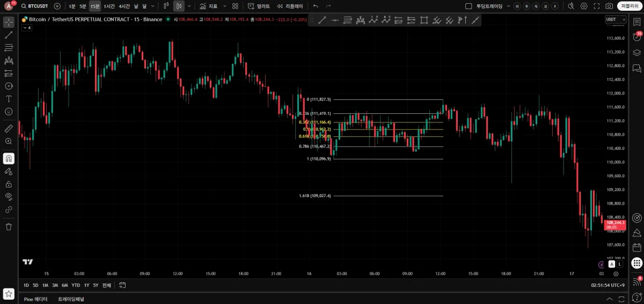Click the compare or add symbol plus icon
Image resolution: width=644 pixels, height=304 pixels.
pyautogui.click(x=57, y=6)
